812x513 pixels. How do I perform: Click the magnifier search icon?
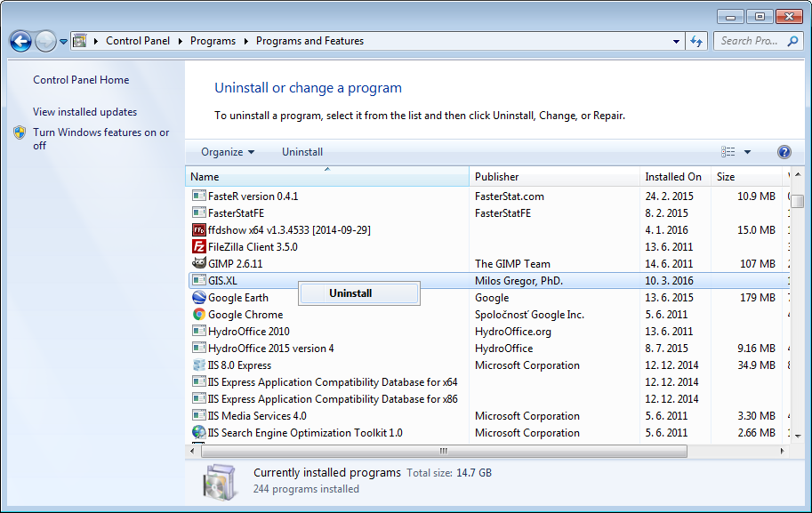pyautogui.click(x=792, y=41)
